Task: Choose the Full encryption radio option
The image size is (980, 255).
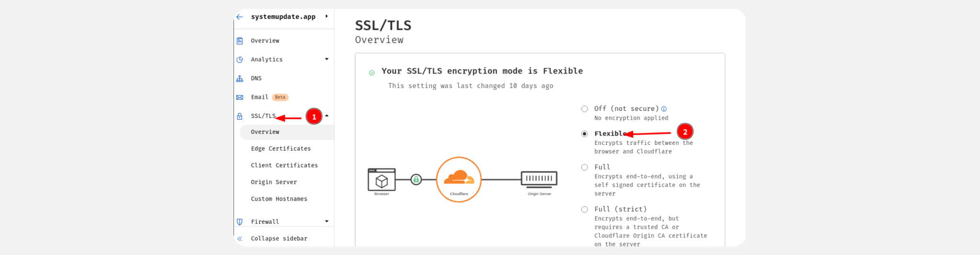Action: [x=584, y=167]
